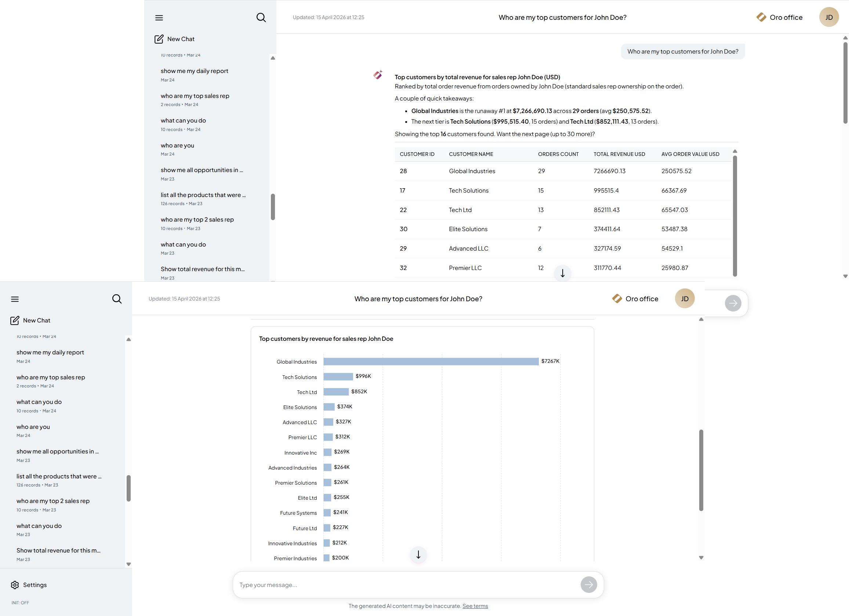Click the scroll-down arrow over the table

tap(562, 273)
